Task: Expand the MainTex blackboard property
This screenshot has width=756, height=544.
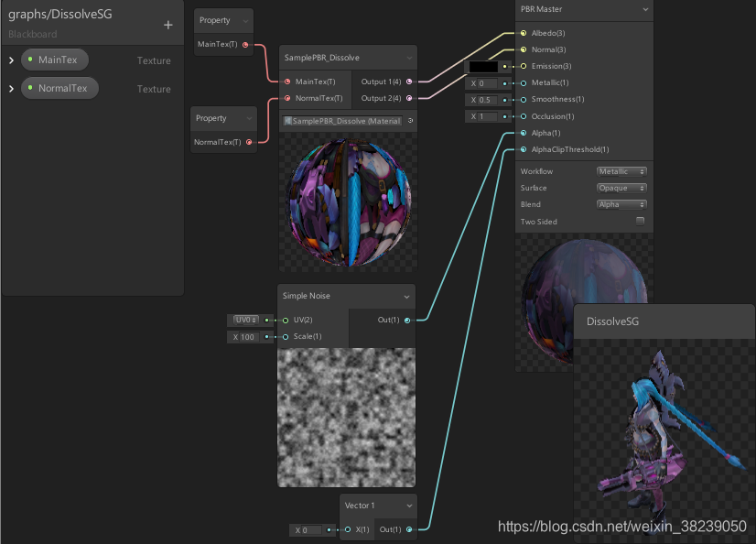Action: pos(12,60)
